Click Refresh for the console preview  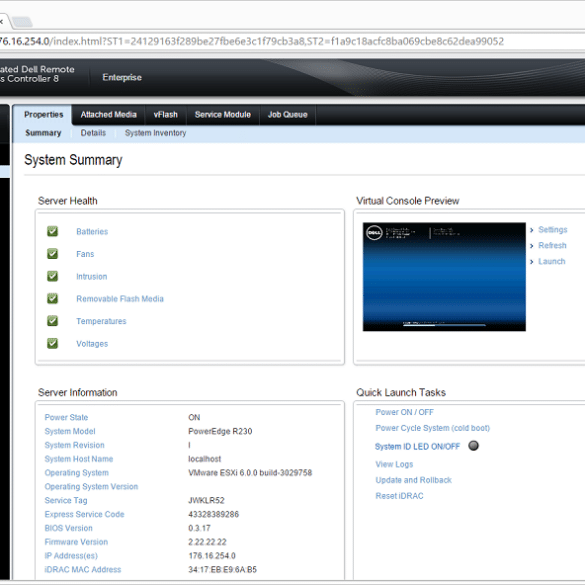tap(552, 245)
